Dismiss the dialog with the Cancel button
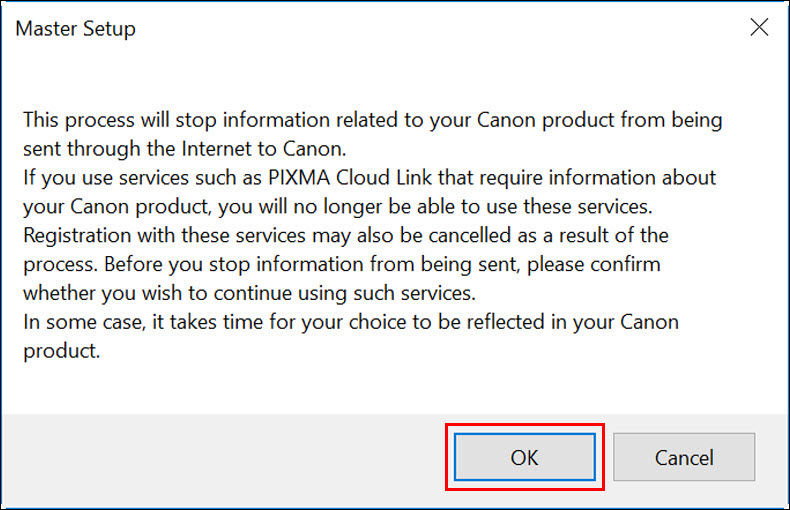 (684, 457)
